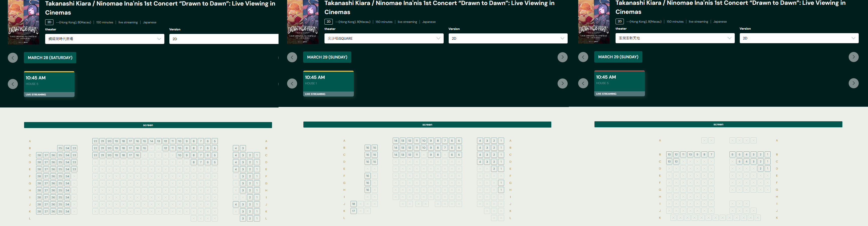Open the 銅鑼灣時代廣場 theater dropdown
868x226 pixels.
(105, 39)
